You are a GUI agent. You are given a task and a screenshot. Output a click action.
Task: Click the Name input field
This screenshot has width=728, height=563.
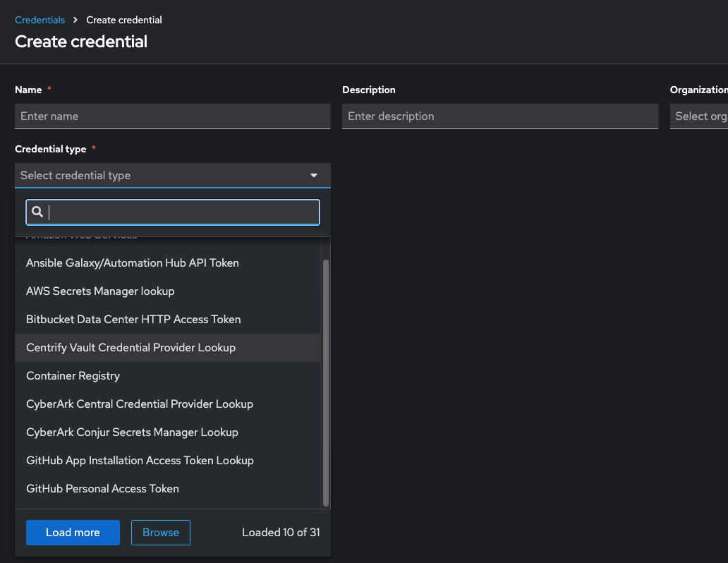[x=172, y=116]
